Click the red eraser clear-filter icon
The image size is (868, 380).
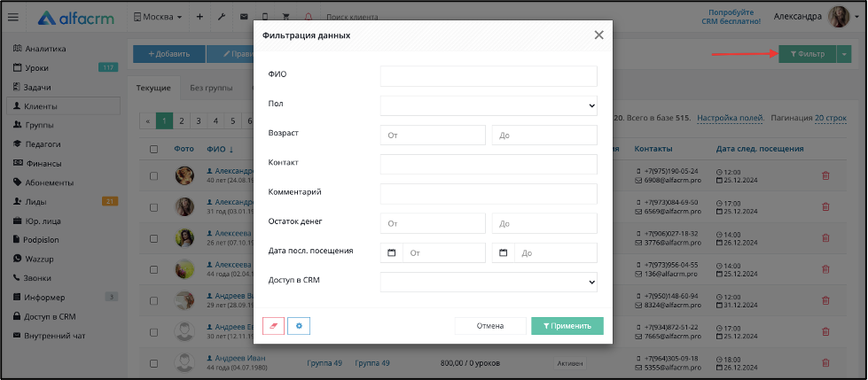(273, 326)
